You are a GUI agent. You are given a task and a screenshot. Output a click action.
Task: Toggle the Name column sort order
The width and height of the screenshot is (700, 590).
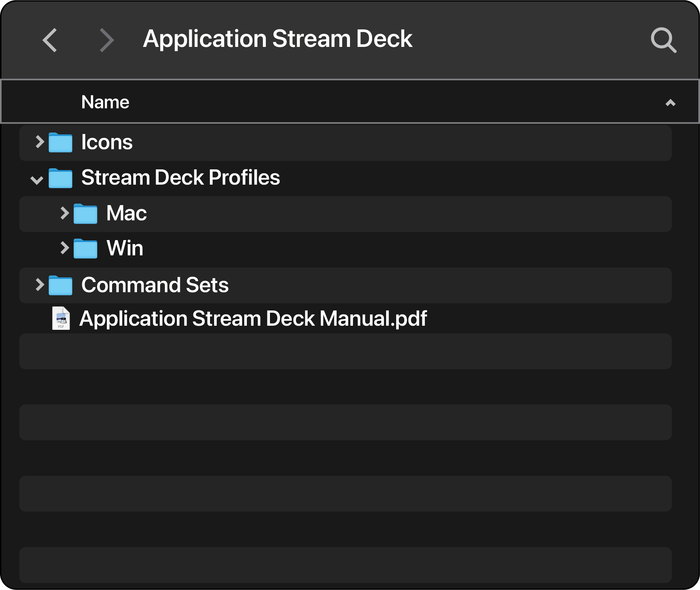(670, 103)
